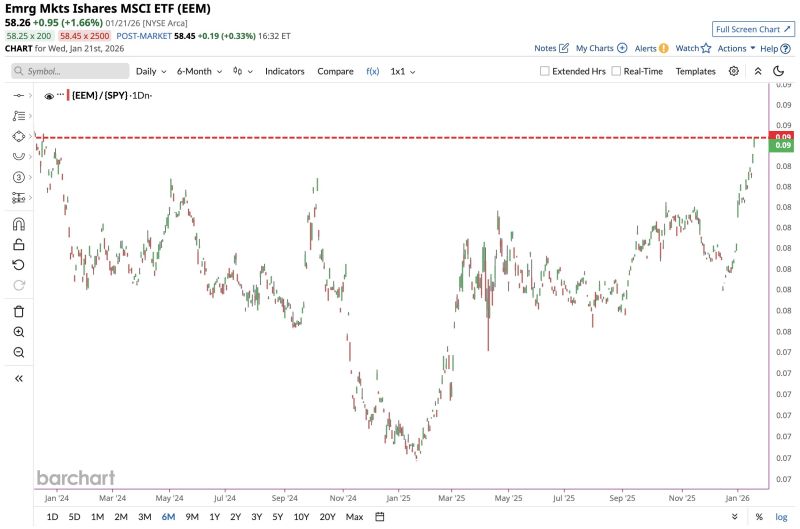Expand bottom panel double-down chevron
Screen dimensions: 800x529
point(735,517)
